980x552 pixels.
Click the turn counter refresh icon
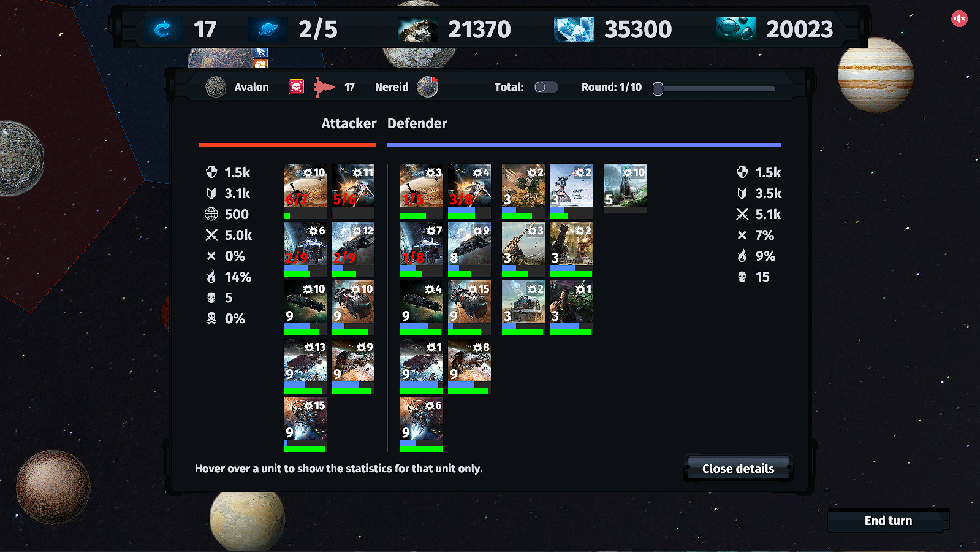[x=162, y=29]
